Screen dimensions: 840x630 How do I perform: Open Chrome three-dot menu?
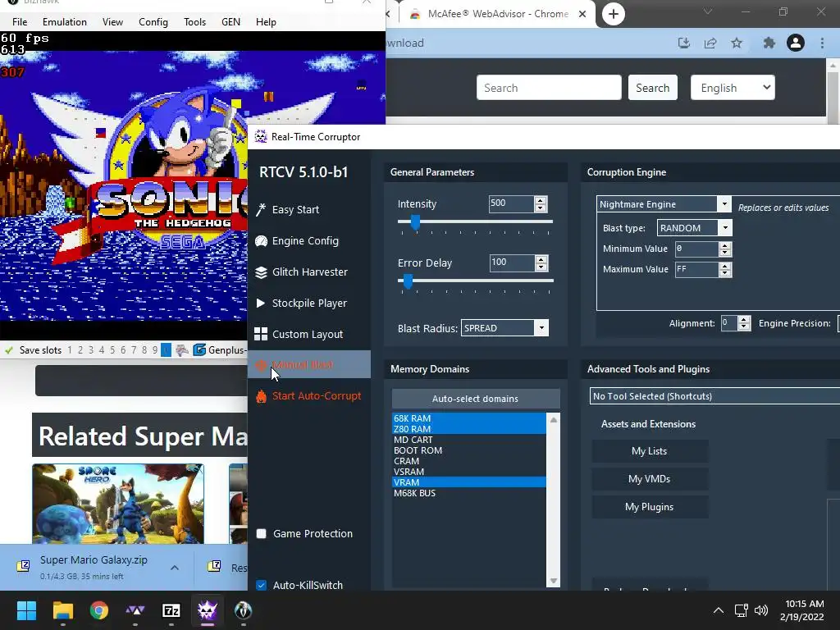pos(822,43)
